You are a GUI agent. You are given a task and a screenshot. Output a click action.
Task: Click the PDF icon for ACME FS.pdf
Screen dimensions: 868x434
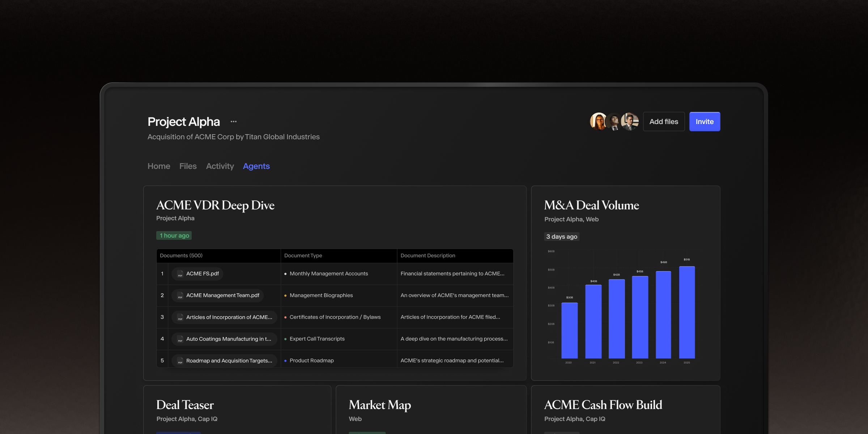(x=180, y=274)
